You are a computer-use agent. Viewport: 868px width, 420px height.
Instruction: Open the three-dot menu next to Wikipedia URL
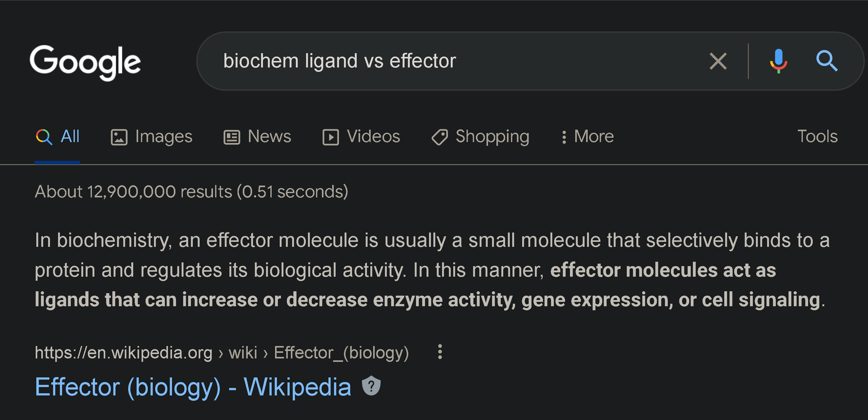tap(440, 352)
